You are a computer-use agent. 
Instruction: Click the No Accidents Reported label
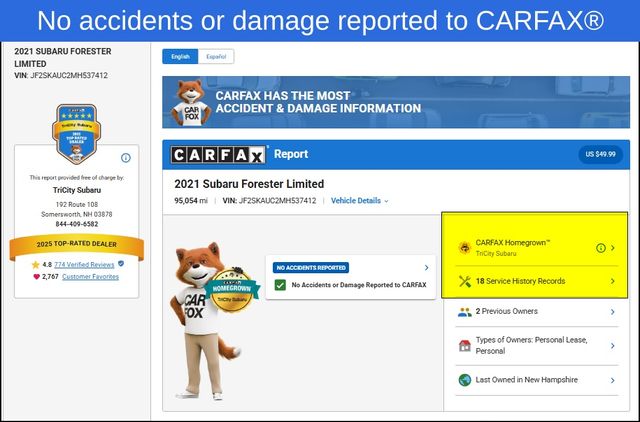pyautogui.click(x=311, y=268)
